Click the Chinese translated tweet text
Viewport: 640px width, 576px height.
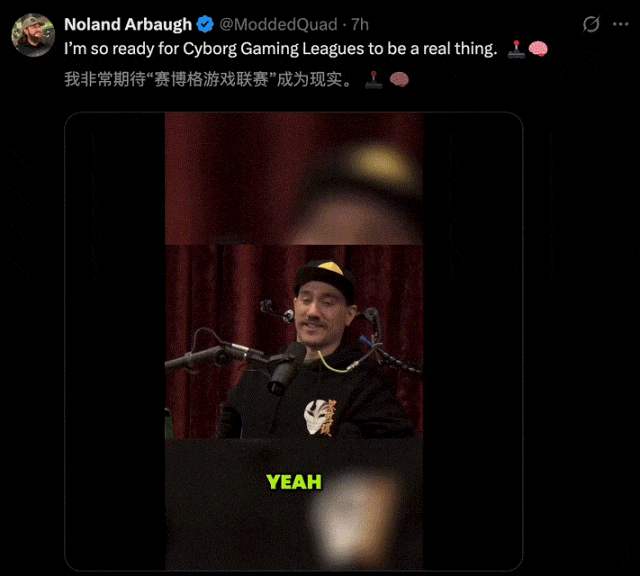[x=208, y=79]
